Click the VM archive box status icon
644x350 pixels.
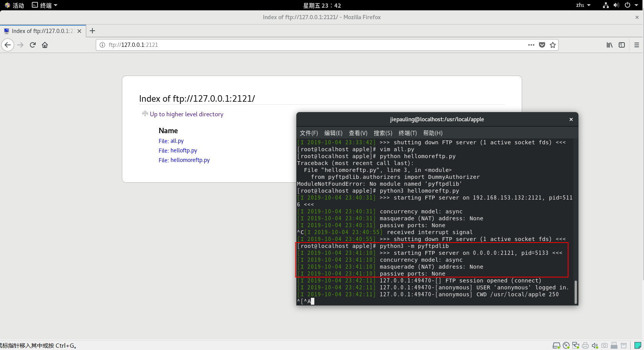click(624, 345)
